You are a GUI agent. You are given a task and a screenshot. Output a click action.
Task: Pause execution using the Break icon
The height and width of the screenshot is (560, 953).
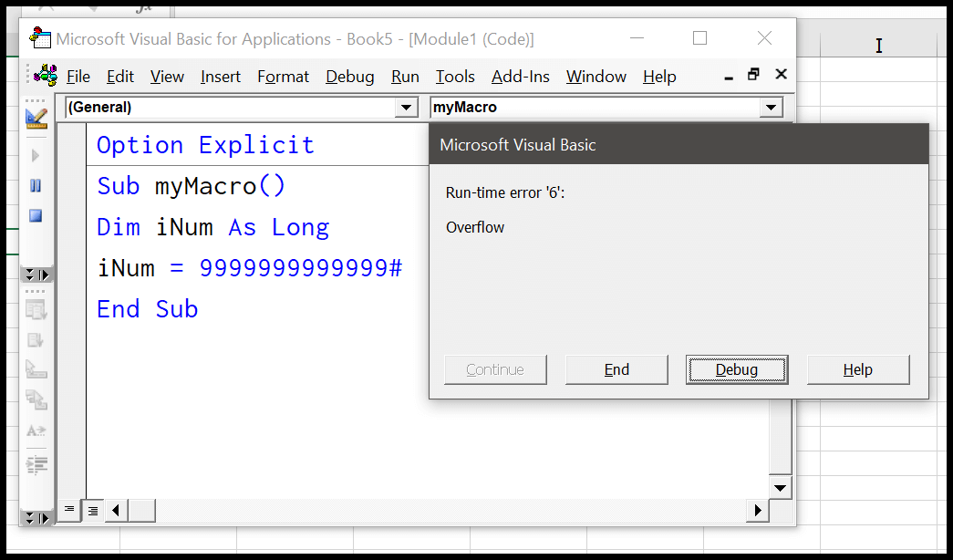tap(36, 185)
